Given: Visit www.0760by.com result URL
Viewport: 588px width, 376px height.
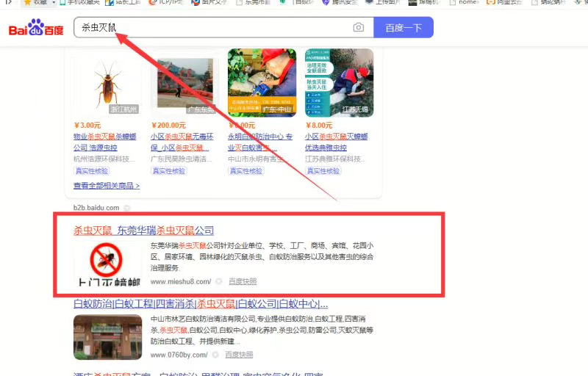Looking at the screenshot, I should coord(179,355).
